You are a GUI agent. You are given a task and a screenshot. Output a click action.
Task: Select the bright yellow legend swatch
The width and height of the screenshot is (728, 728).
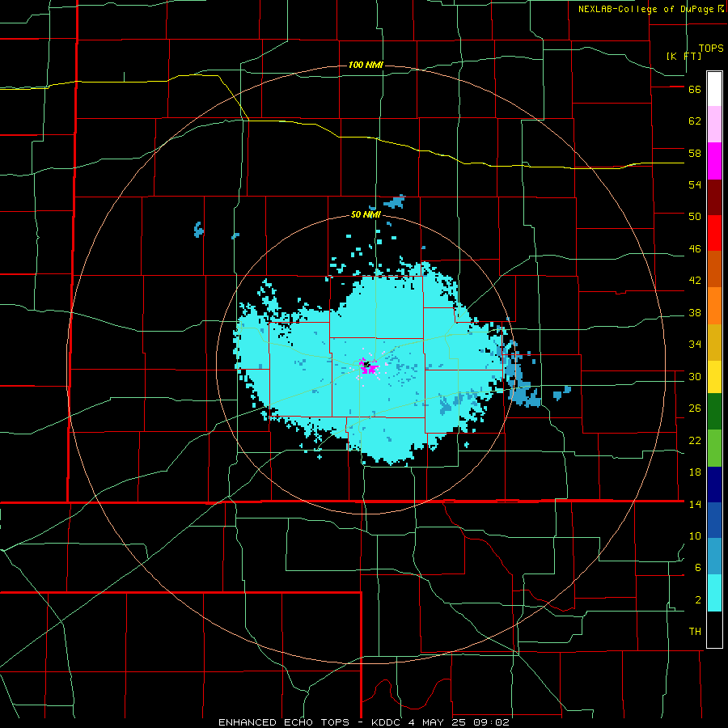tap(714, 376)
